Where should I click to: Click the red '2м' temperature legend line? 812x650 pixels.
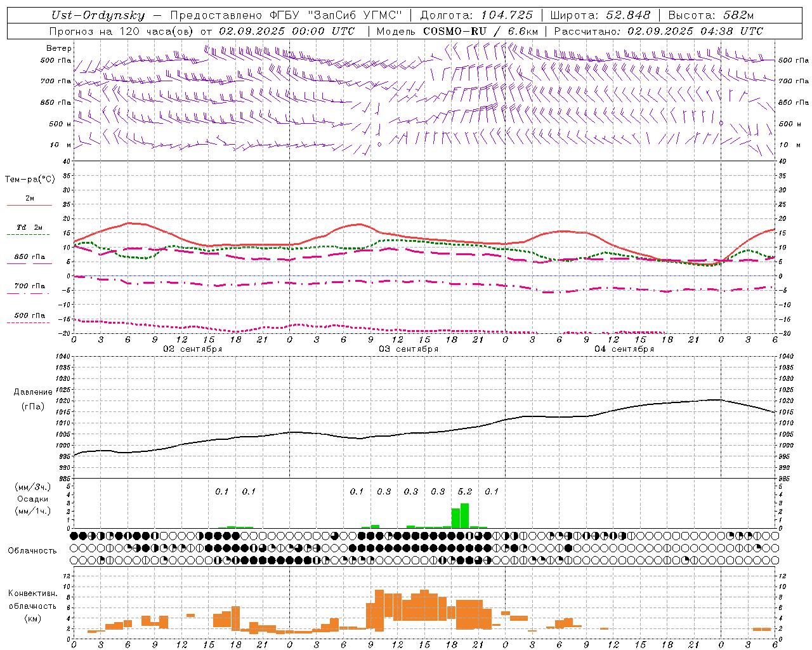coord(29,205)
